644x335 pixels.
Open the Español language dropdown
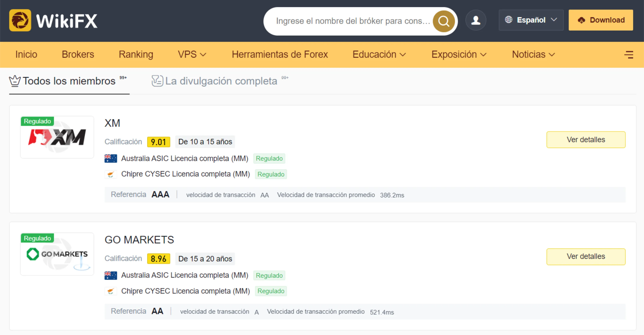tap(531, 20)
